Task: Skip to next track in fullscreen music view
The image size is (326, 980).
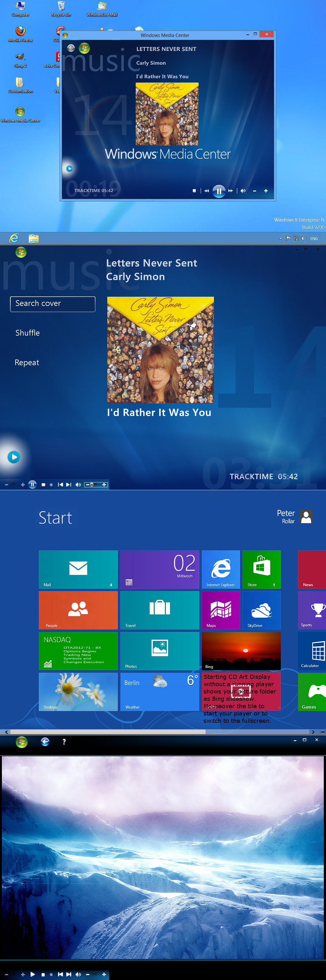Action: [69, 485]
